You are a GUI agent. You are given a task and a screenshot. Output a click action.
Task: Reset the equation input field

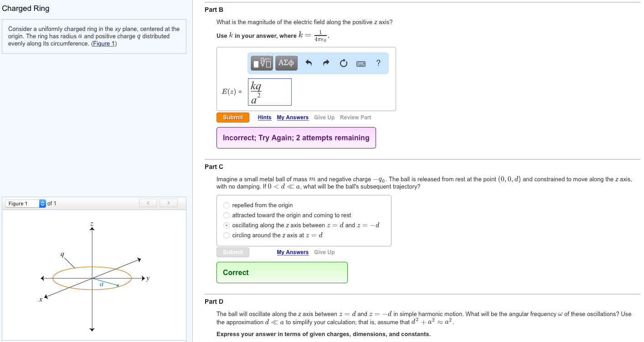(x=343, y=63)
